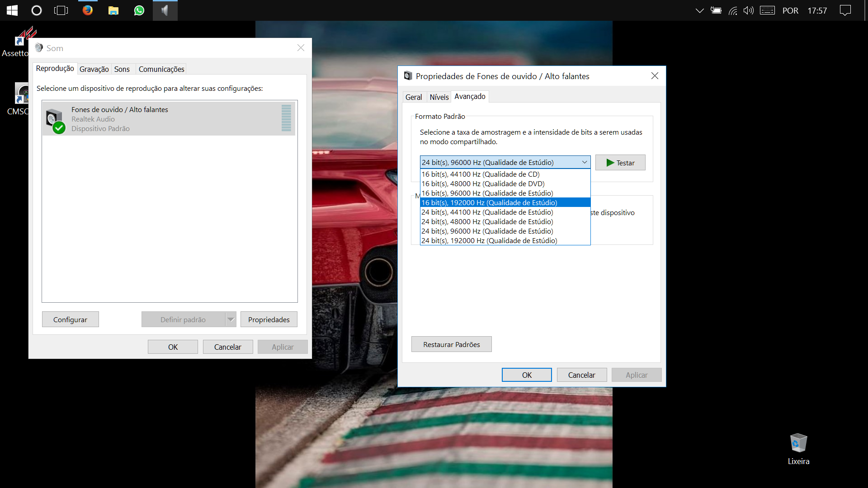The image size is (868, 488).
Task: Click the device volume level meter
Action: pyautogui.click(x=286, y=118)
